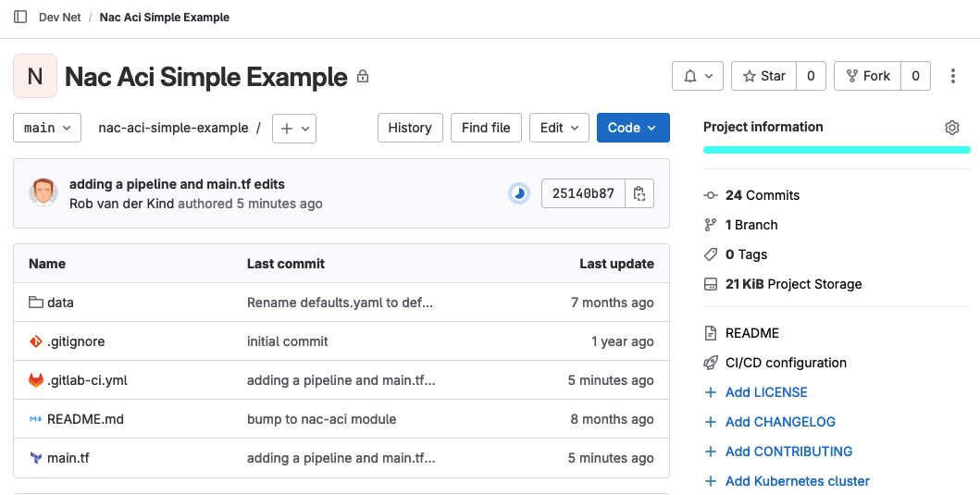Open the main.tf file
This screenshot has height=495, width=980.
click(68, 458)
